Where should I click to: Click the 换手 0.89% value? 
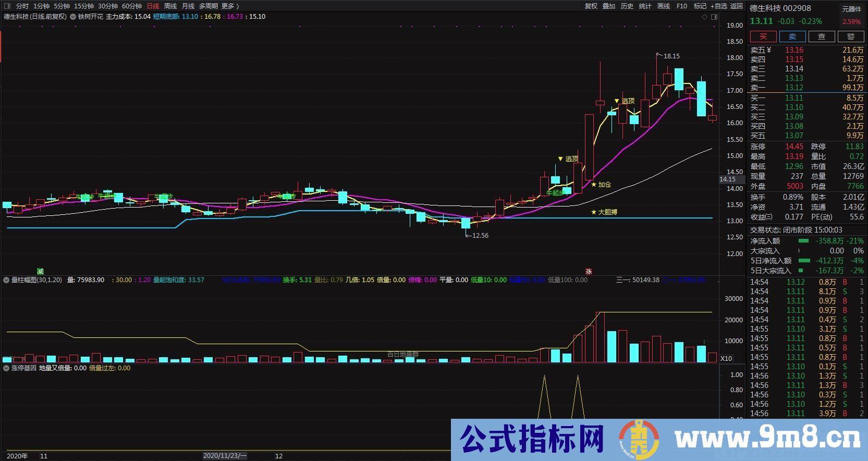[x=793, y=197]
